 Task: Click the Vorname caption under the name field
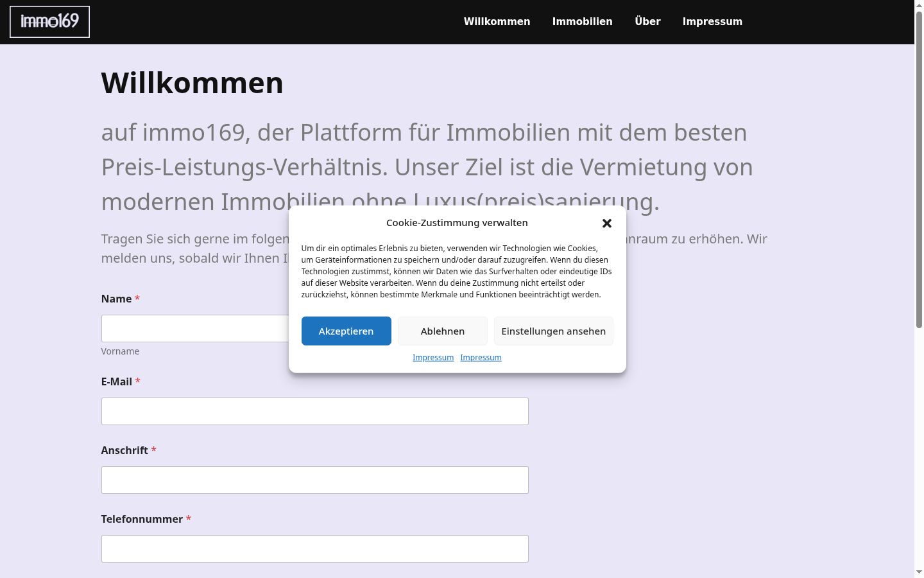pyautogui.click(x=120, y=351)
